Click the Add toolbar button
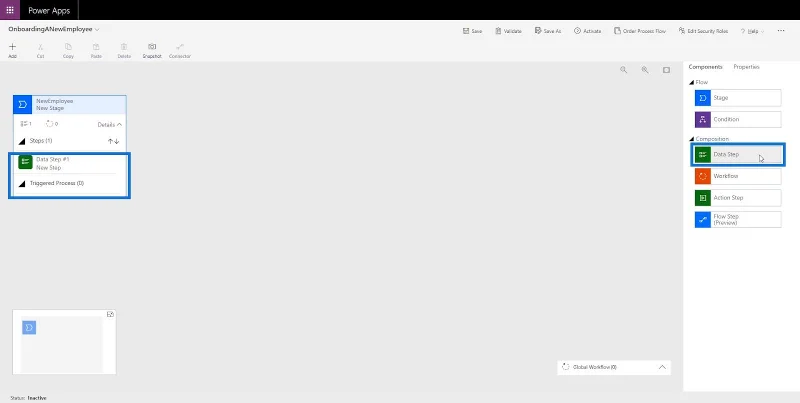 (13, 51)
